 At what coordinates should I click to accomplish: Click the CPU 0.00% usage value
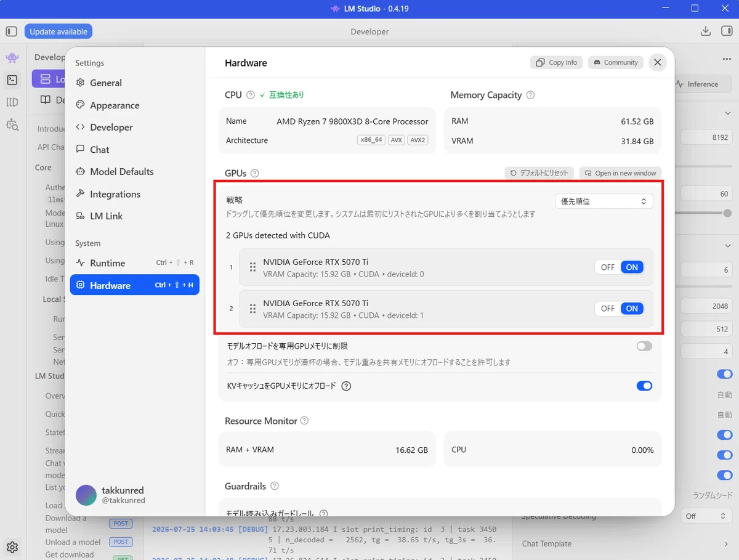tap(642, 450)
